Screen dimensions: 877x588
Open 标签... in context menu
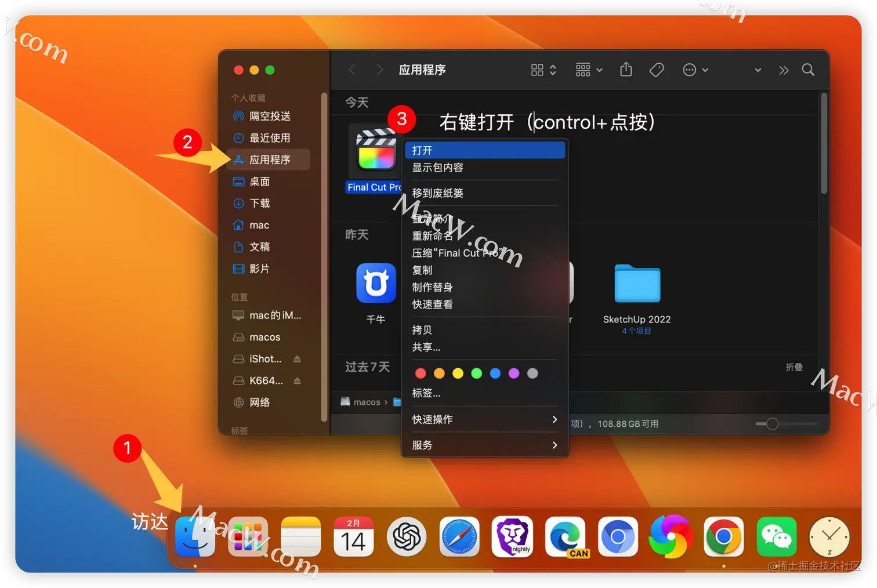tap(484, 393)
